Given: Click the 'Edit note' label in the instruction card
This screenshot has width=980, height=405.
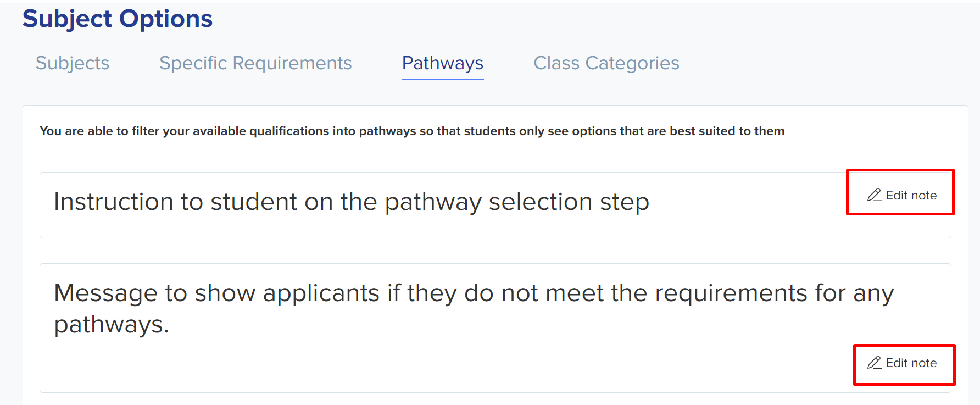Looking at the screenshot, I should [x=911, y=195].
